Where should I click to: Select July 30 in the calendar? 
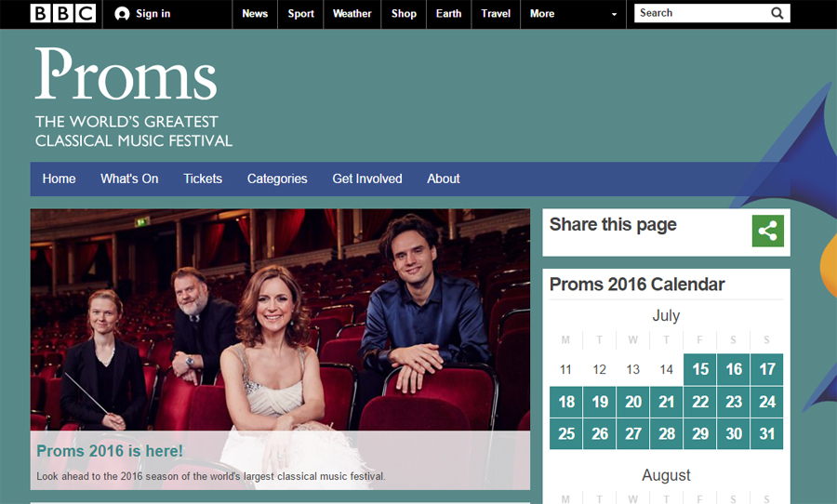coord(734,433)
